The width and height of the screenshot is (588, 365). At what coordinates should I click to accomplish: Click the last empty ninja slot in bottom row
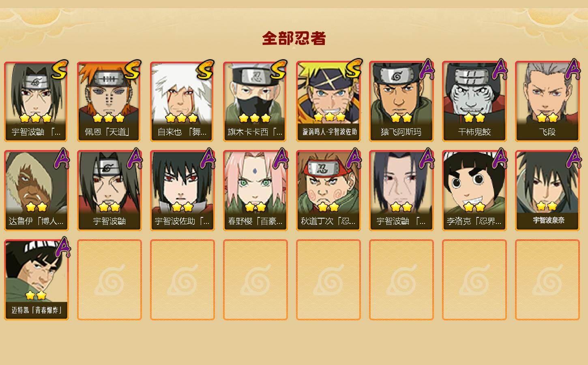click(547, 280)
